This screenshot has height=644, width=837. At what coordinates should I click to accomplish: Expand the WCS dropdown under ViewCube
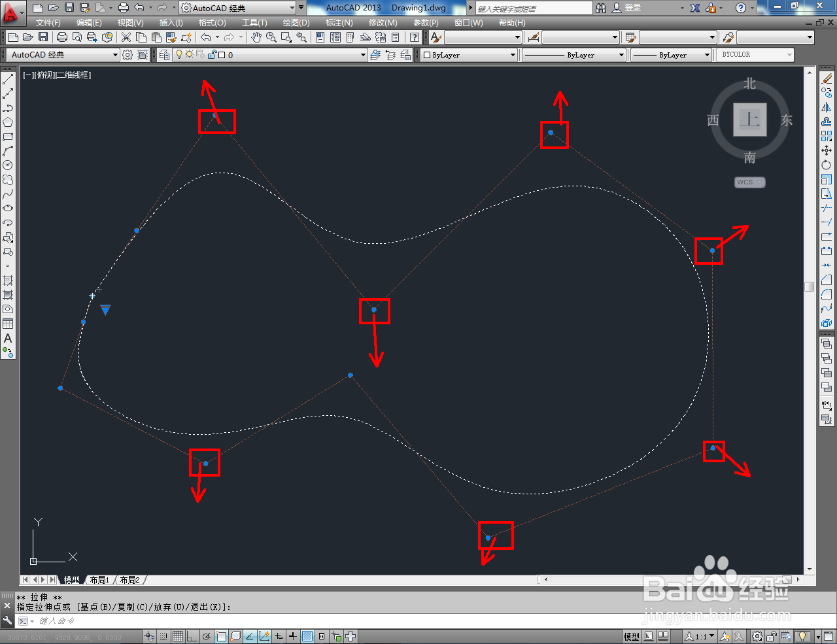pyautogui.click(x=749, y=182)
